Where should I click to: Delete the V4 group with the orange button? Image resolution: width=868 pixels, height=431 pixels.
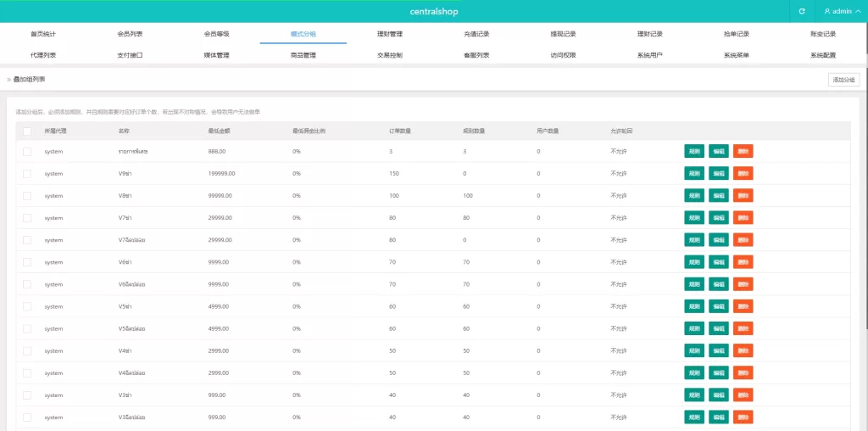tap(743, 350)
